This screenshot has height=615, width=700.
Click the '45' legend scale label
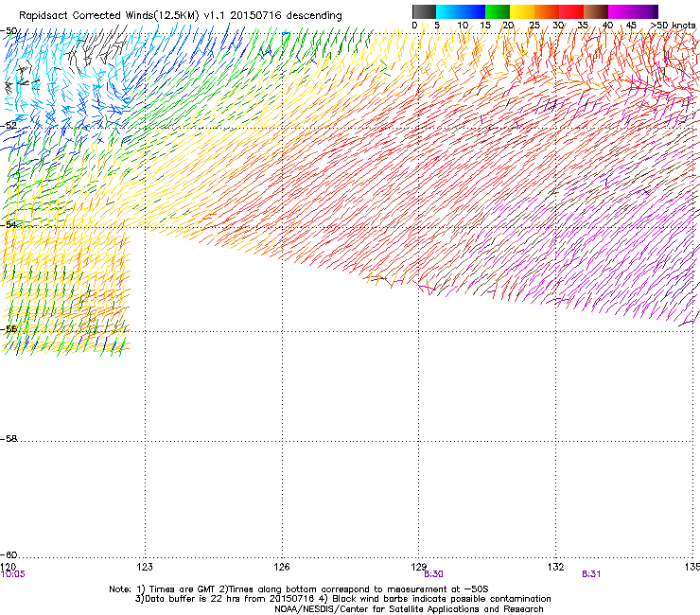631,25
